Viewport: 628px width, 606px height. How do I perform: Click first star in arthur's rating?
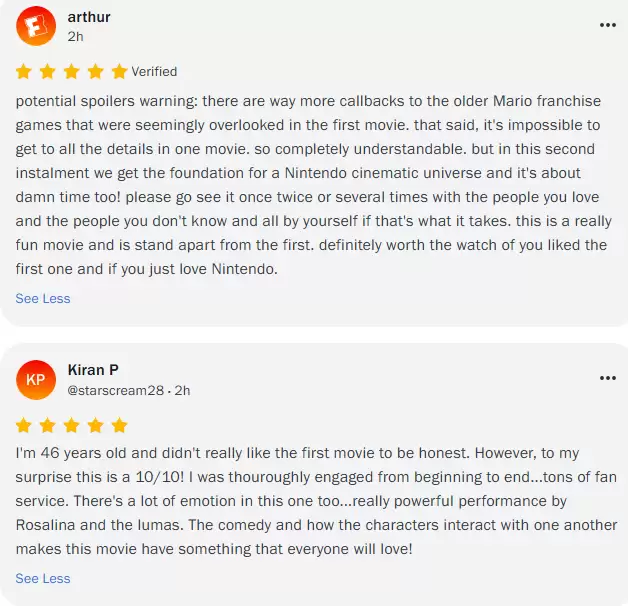(x=24, y=72)
